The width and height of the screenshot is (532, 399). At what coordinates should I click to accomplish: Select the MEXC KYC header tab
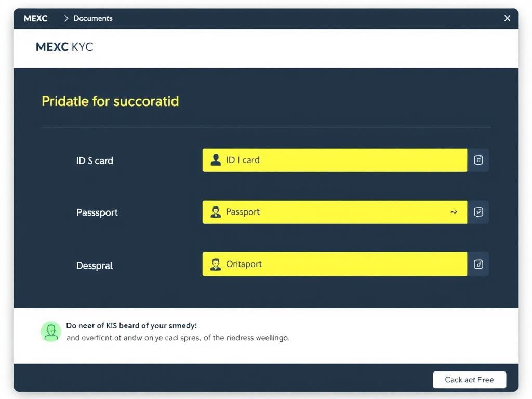pos(64,47)
